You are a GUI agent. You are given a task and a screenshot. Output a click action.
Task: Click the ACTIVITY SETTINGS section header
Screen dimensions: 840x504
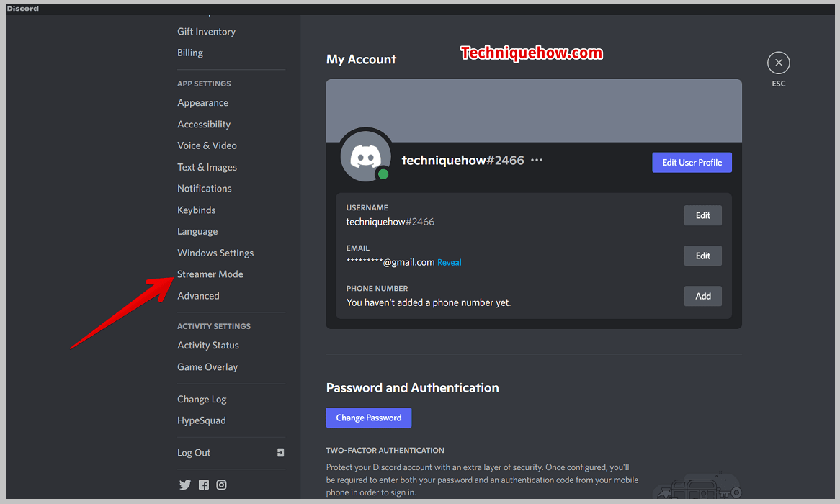(x=214, y=326)
